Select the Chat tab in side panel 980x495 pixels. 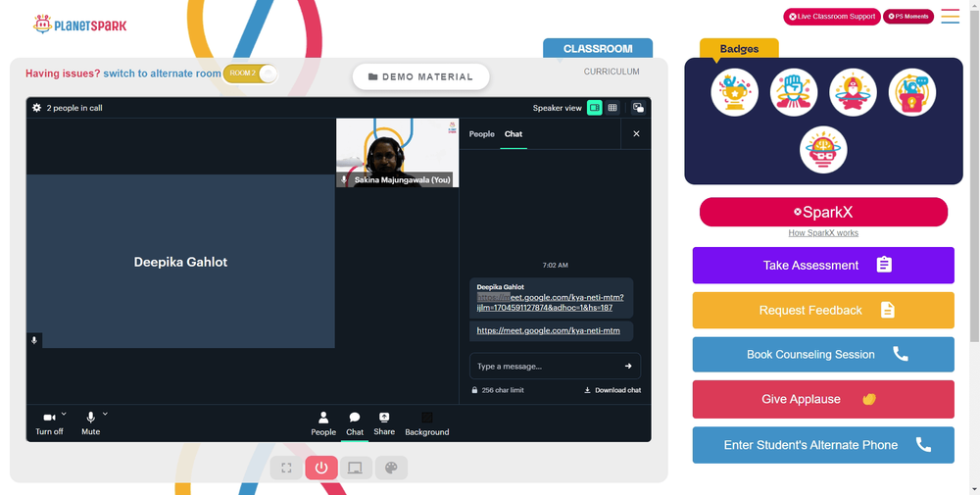click(514, 133)
